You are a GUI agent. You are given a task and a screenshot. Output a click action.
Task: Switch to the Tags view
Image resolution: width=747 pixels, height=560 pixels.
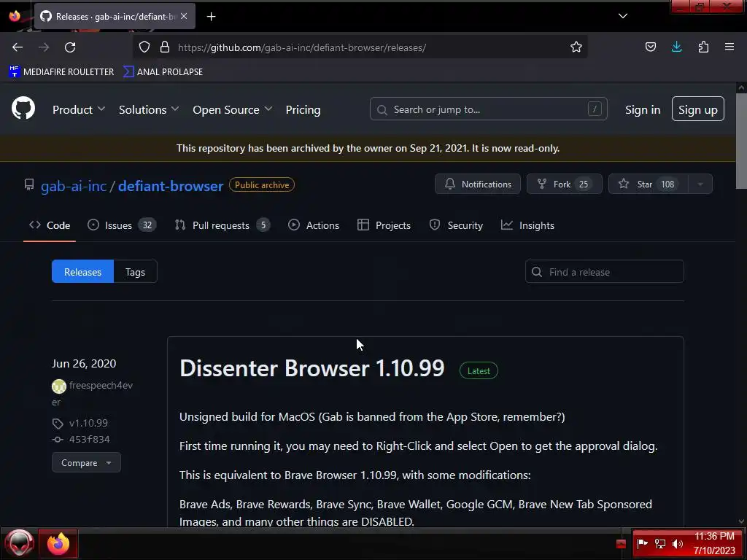(x=135, y=271)
